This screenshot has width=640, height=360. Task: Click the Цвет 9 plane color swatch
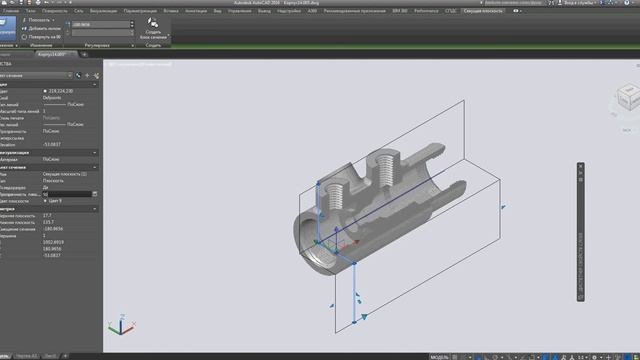[x=45, y=201]
